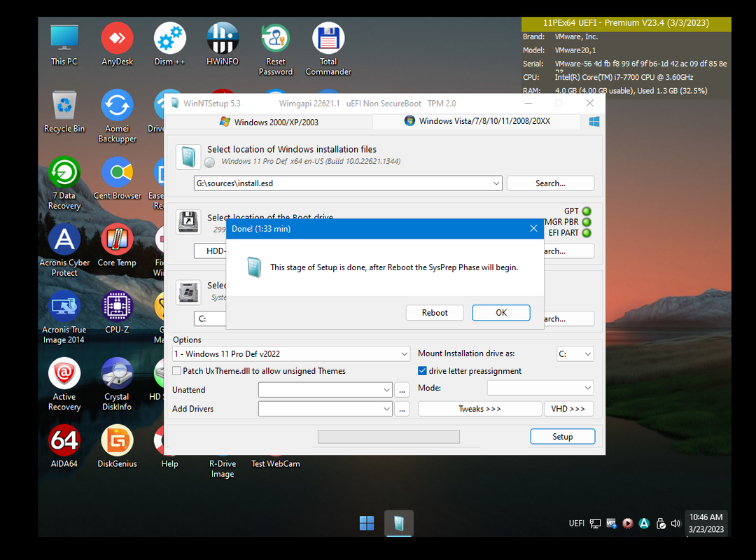The height and width of the screenshot is (560, 756).
Task: Open the Mode dropdown
Action: point(540,388)
